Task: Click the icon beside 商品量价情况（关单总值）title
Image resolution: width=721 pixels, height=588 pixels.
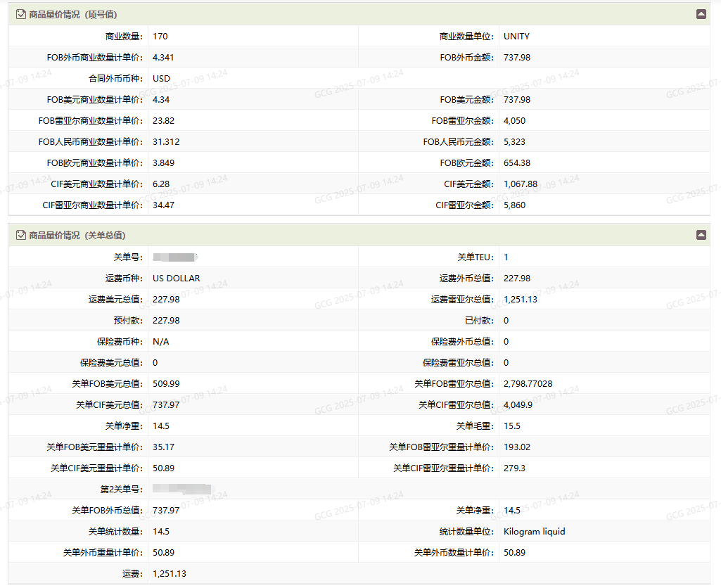Action: (x=21, y=235)
